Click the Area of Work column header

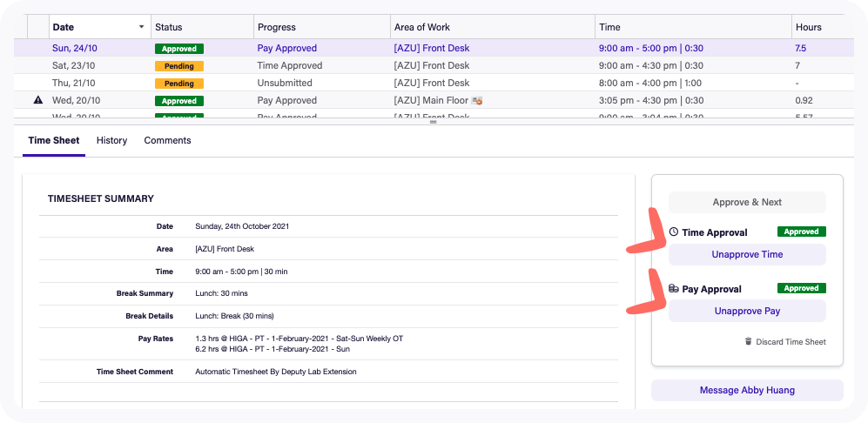pos(493,27)
